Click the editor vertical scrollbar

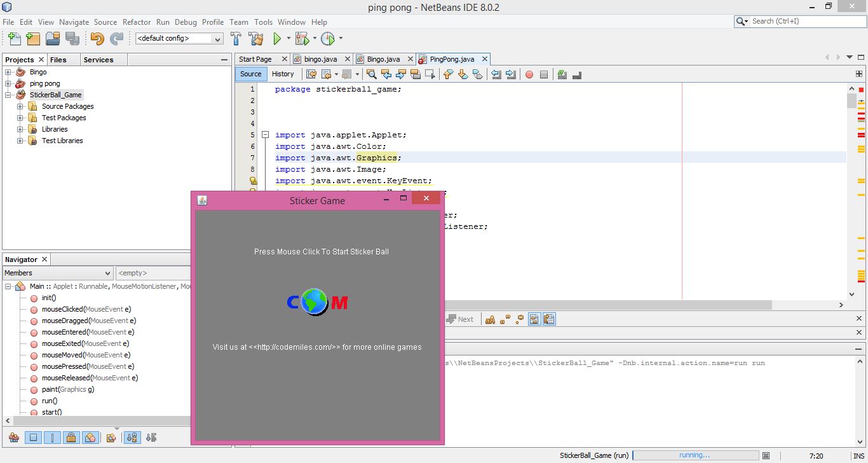852,190
